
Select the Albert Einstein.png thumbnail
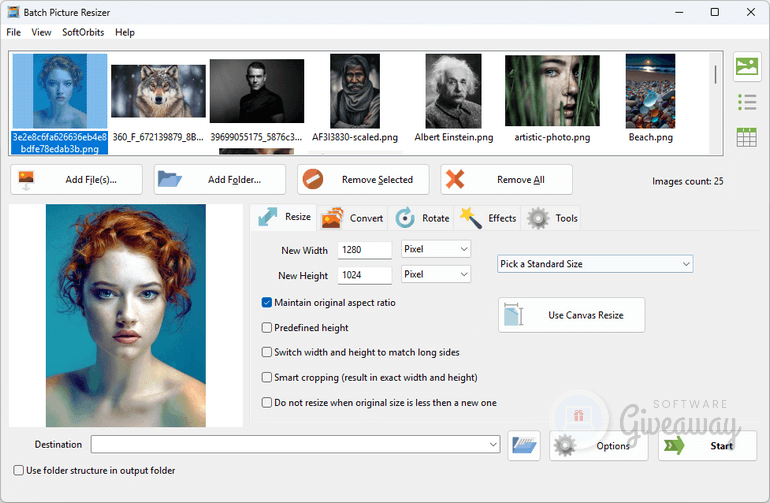point(453,98)
